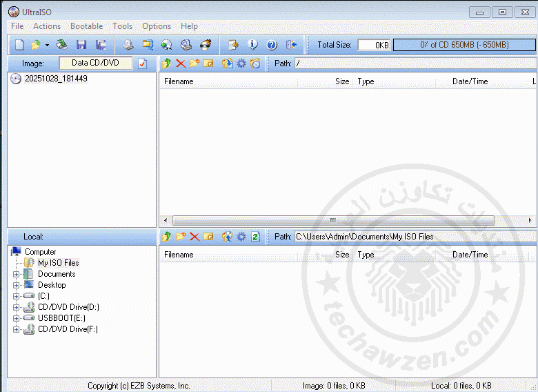Screen dimensions: 538x392
Task: Click the Exit door icon
Action: click(291, 45)
